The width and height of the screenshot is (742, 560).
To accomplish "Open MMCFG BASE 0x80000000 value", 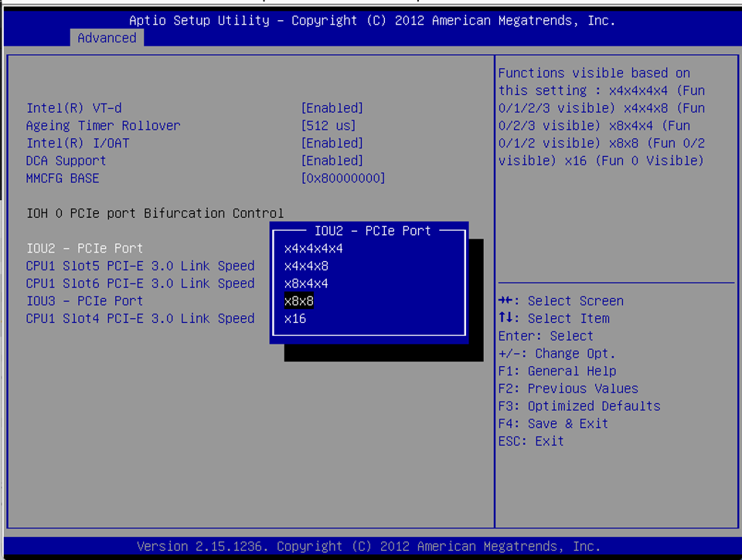I will point(342,178).
